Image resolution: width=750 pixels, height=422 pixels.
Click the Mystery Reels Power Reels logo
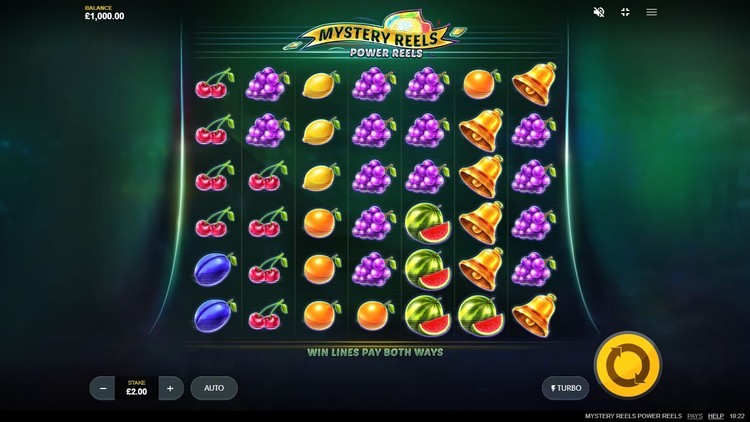377,35
